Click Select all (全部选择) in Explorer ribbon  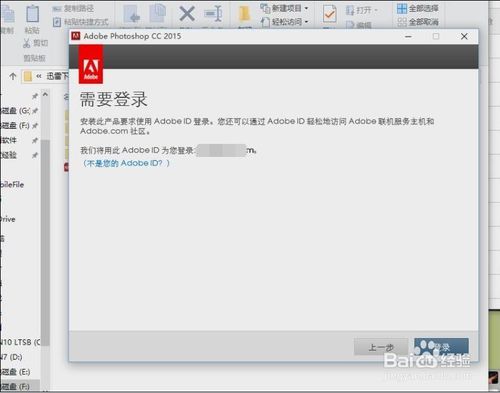(x=418, y=8)
